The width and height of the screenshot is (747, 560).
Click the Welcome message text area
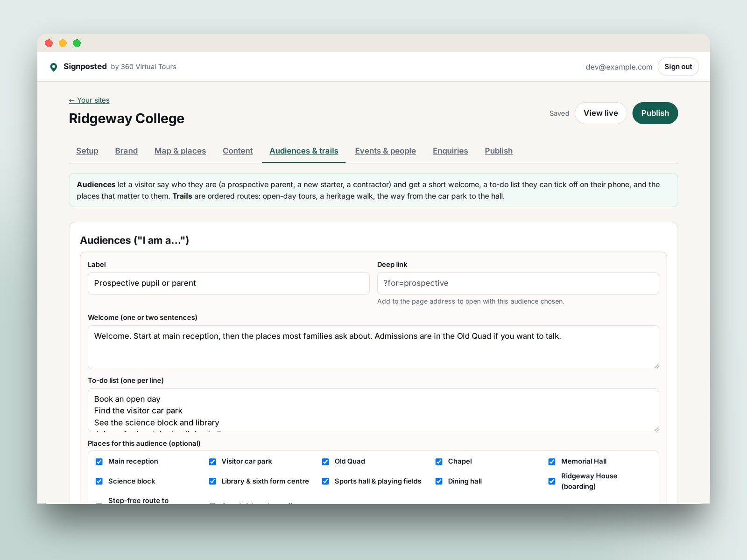click(x=373, y=347)
